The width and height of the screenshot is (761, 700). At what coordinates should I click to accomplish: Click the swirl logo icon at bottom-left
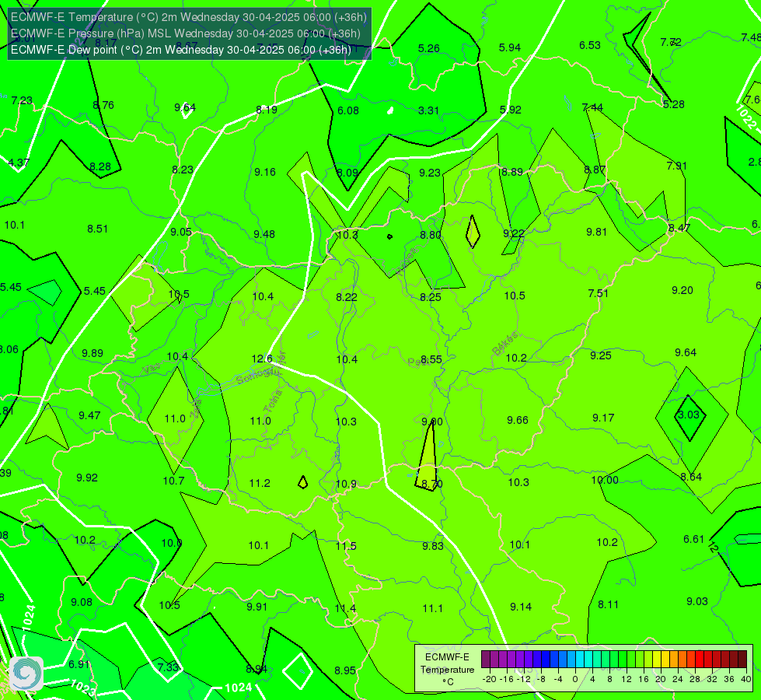click(26, 674)
